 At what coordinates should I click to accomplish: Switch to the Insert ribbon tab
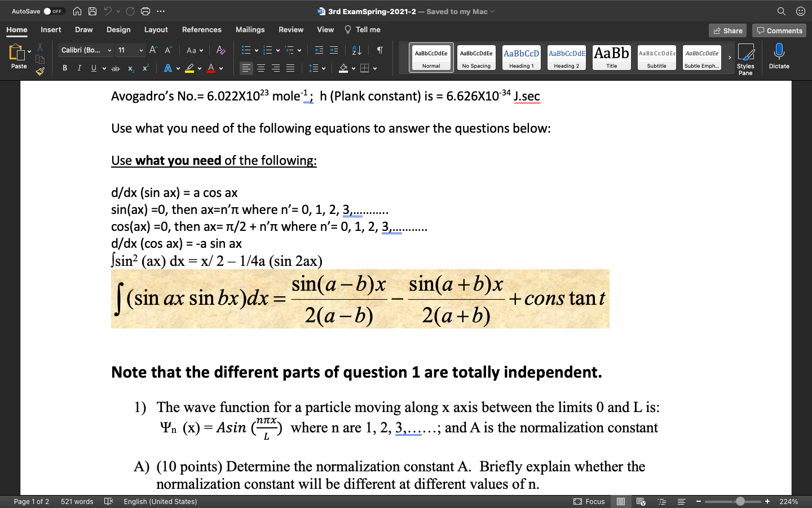pyautogui.click(x=51, y=29)
